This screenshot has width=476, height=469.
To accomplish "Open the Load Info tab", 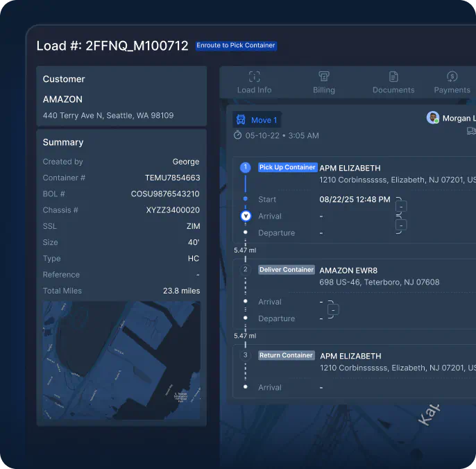I will click(x=254, y=83).
